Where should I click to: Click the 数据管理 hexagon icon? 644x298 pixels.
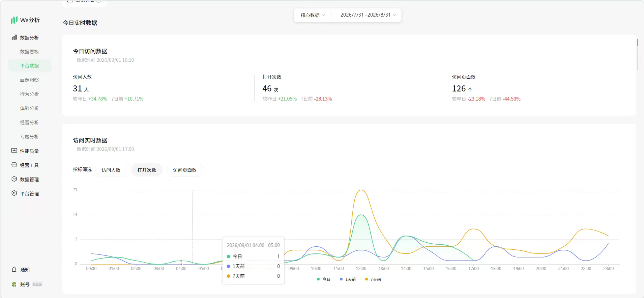14,179
